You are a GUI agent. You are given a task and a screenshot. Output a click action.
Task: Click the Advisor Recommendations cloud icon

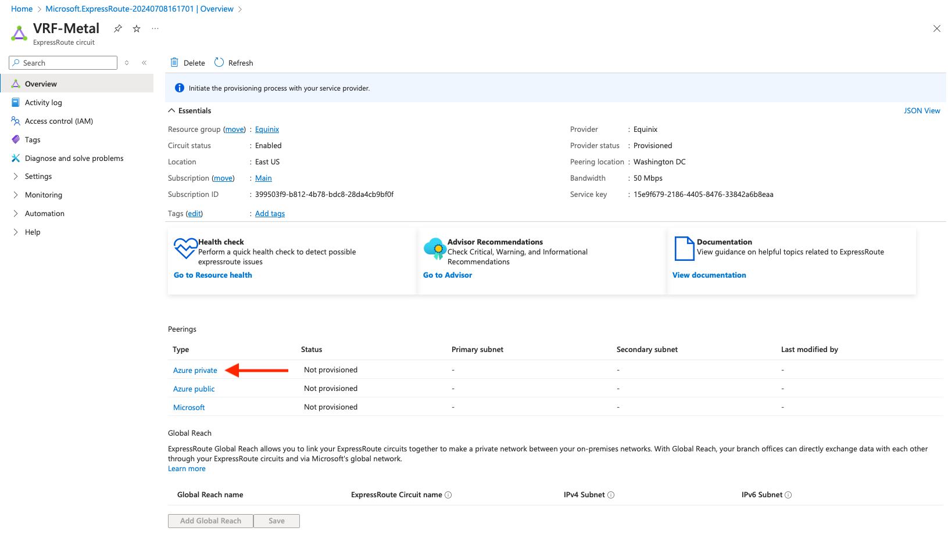(435, 249)
